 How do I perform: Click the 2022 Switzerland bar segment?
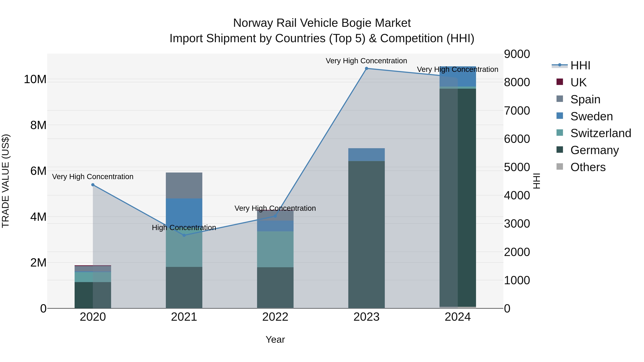tap(275, 249)
